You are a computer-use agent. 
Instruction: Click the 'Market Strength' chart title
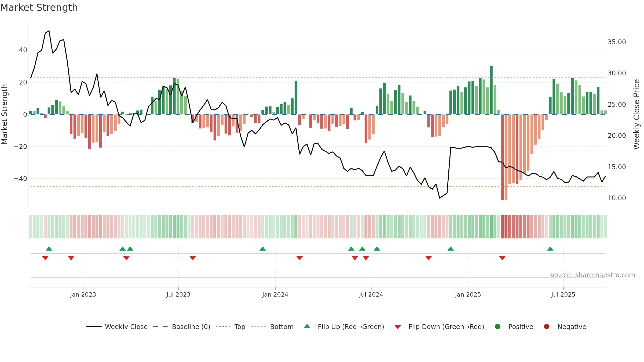coord(39,8)
